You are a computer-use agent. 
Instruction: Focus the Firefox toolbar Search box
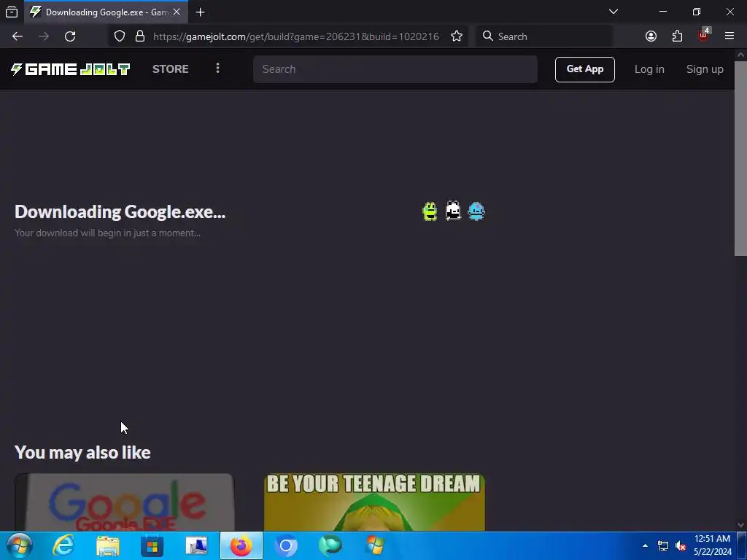click(544, 36)
